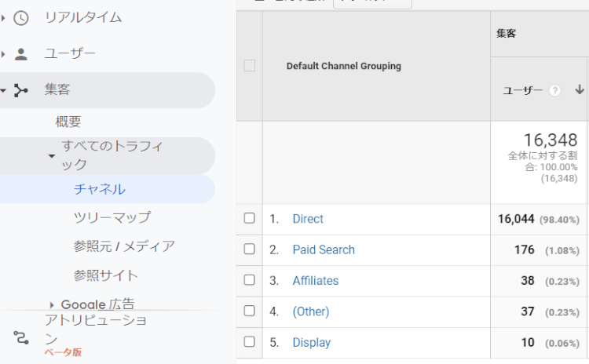Click the ベータ版 label
The height and width of the screenshot is (364, 589).
tap(63, 352)
